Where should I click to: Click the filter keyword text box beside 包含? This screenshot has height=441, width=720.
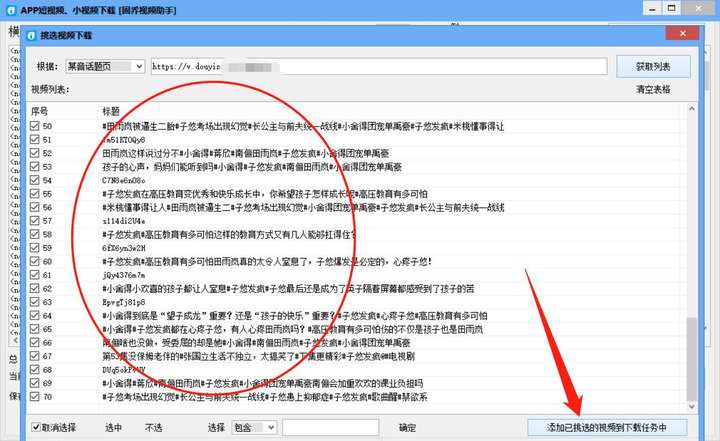(331, 427)
